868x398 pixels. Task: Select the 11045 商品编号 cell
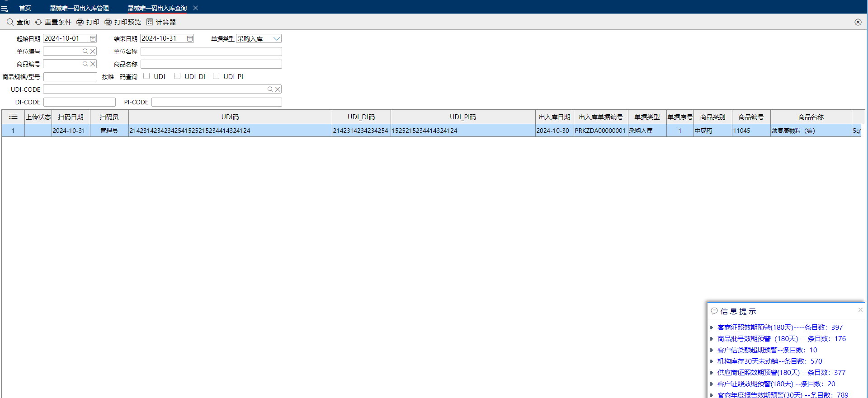[x=751, y=131]
